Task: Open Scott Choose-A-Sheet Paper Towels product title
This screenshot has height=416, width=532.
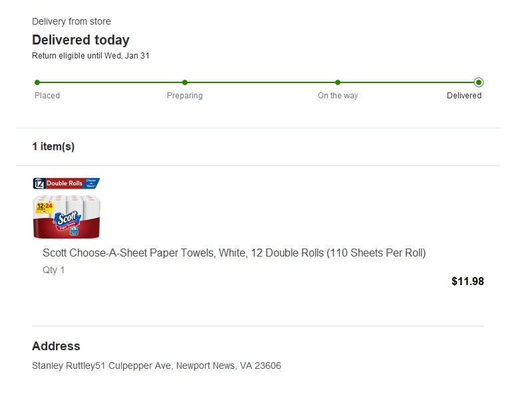Action: coord(234,253)
